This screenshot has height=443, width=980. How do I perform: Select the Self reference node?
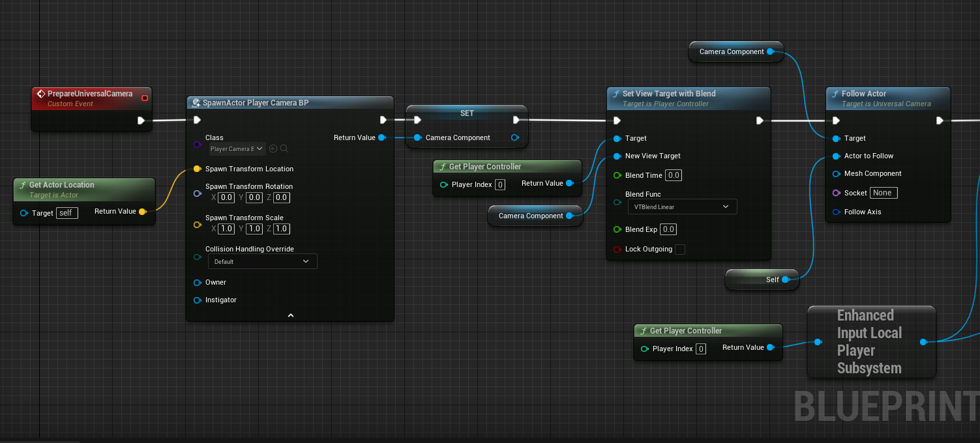[x=762, y=279]
